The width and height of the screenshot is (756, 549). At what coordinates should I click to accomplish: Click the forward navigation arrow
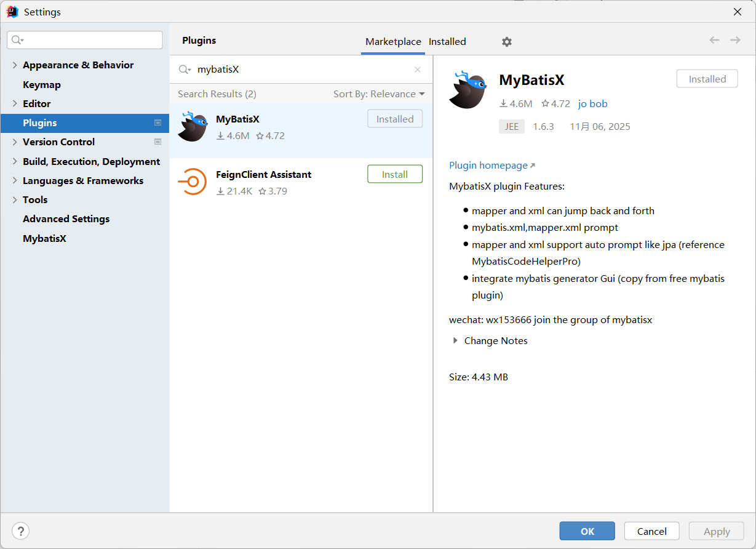coord(735,40)
